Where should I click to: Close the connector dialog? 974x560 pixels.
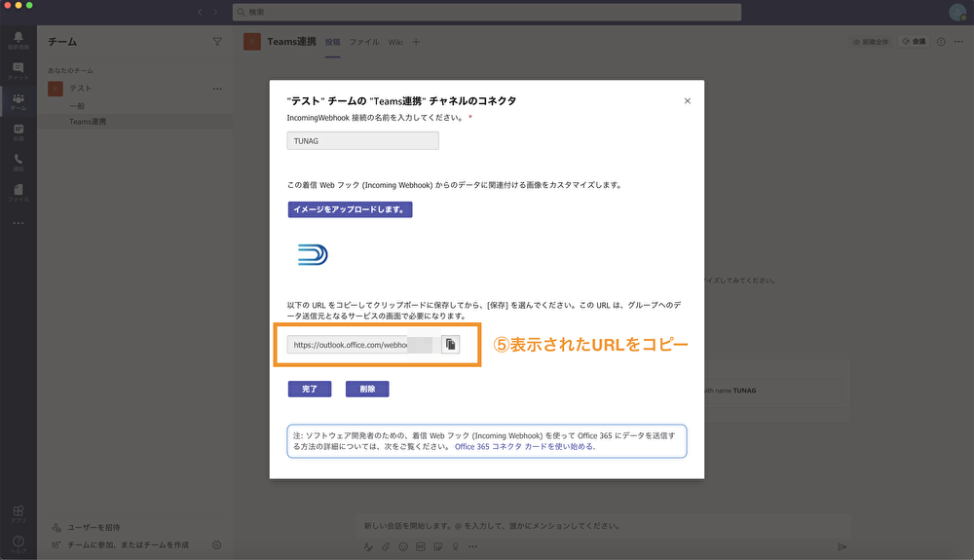click(x=687, y=100)
